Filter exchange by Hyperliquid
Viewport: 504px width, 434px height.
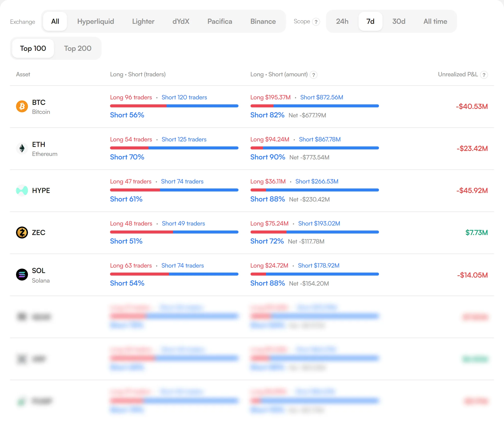pos(96,22)
